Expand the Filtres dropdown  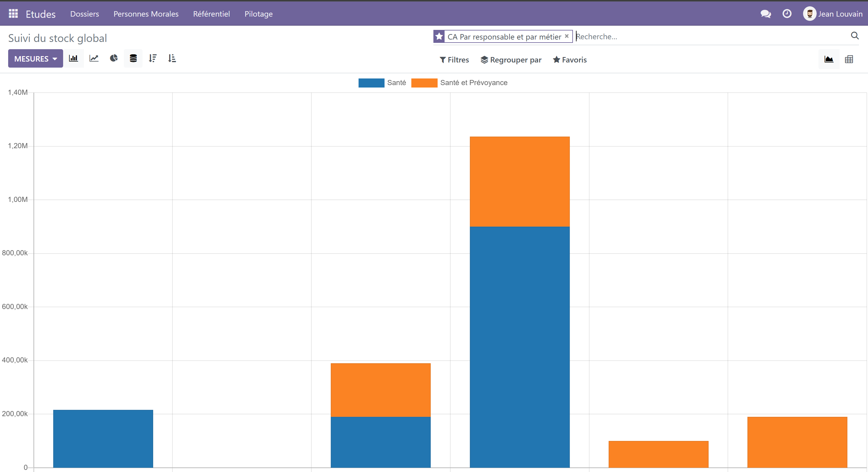(x=454, y=60)
